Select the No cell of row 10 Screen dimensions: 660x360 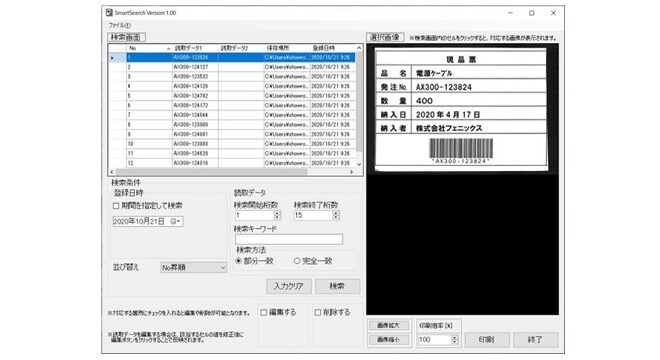[x=149, y=144]
